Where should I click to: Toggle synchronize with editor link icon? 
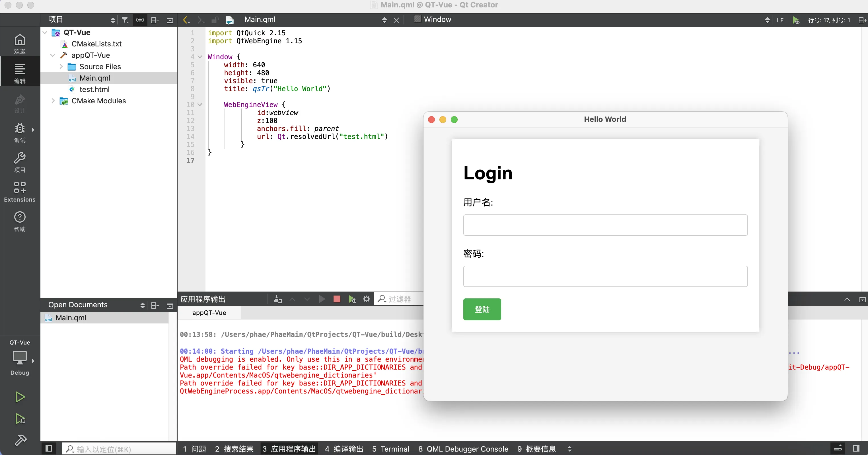tap(140, 20)
